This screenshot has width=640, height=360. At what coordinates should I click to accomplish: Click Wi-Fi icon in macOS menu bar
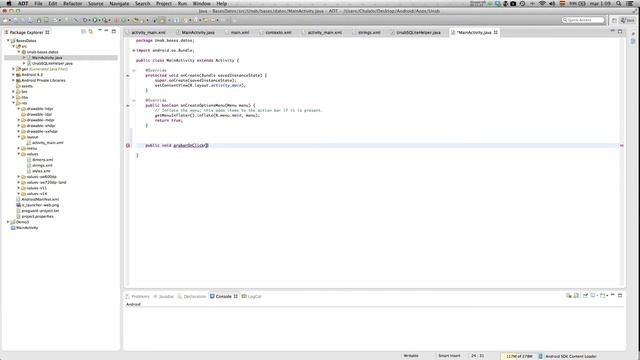542,3
